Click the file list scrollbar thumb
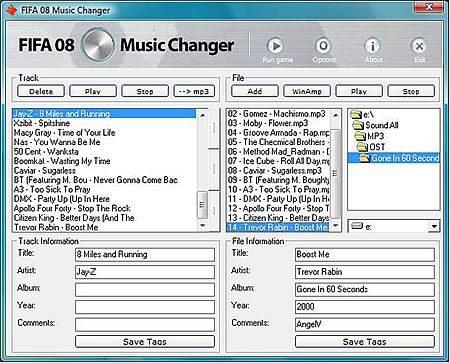 point(336,173)
